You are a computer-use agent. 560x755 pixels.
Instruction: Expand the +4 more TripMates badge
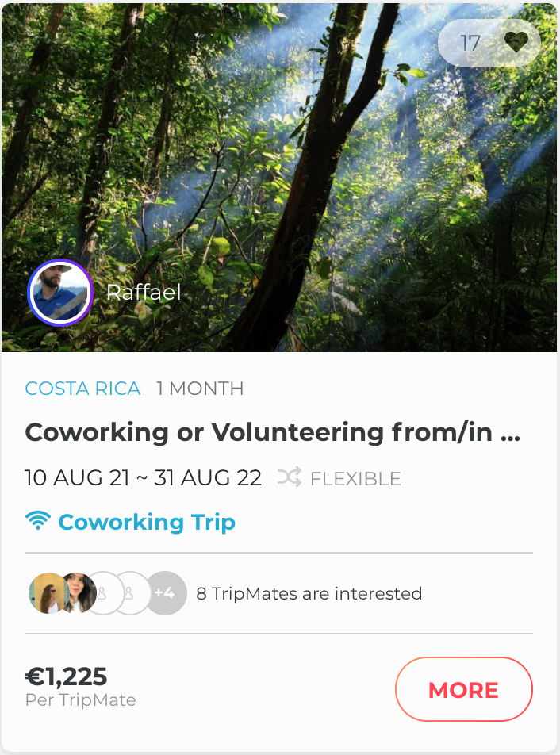point(166,593)
